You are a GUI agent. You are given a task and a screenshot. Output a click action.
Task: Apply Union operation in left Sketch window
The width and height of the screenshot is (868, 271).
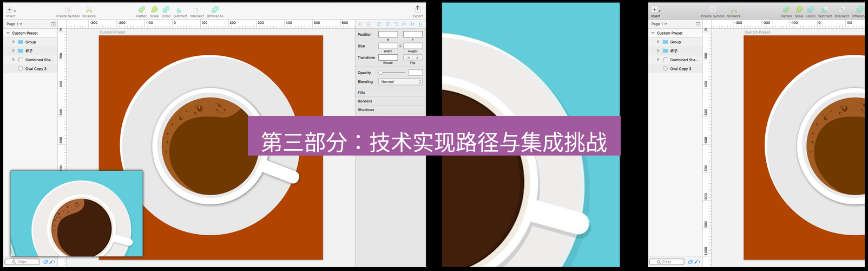click(166, 9)
